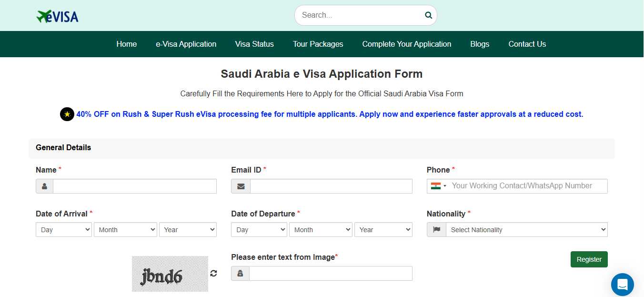Open the live chat bubble
The height and width of the screenshot is (297, 644).
coord(623,285)
